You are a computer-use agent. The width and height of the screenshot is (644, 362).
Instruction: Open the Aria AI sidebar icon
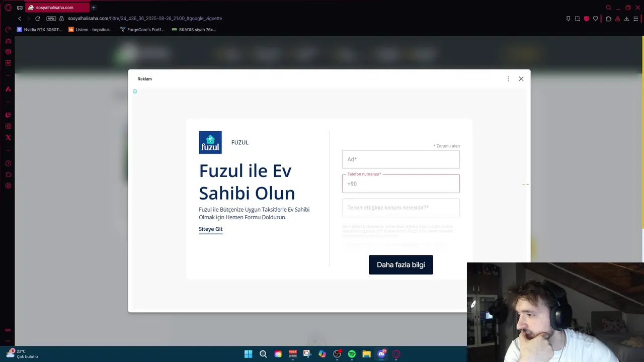pyautogui.click(x=8, y=89)
